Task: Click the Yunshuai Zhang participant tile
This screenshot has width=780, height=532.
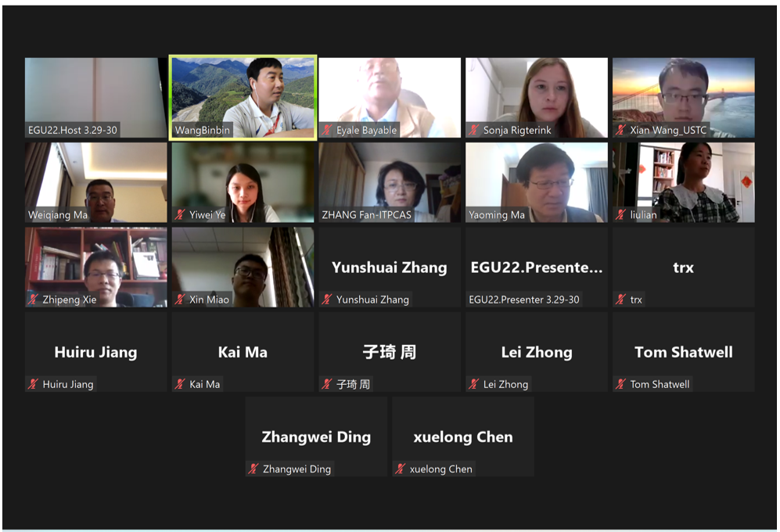Action: 390,268
